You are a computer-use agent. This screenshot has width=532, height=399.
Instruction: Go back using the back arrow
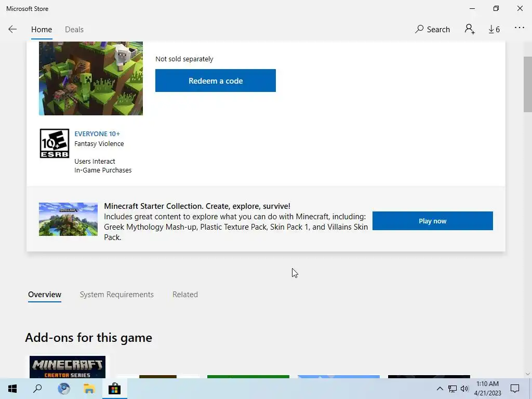pos(12,29)
